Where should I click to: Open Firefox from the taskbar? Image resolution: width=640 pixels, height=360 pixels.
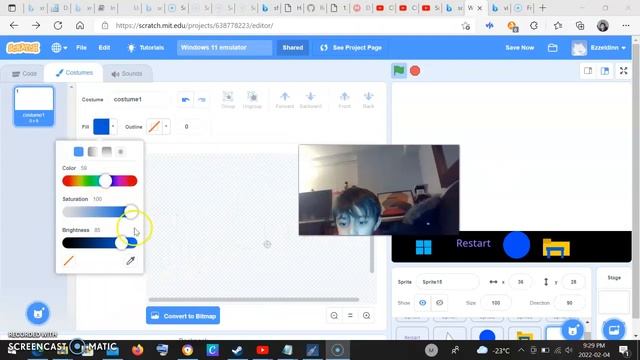pos(138,350)
